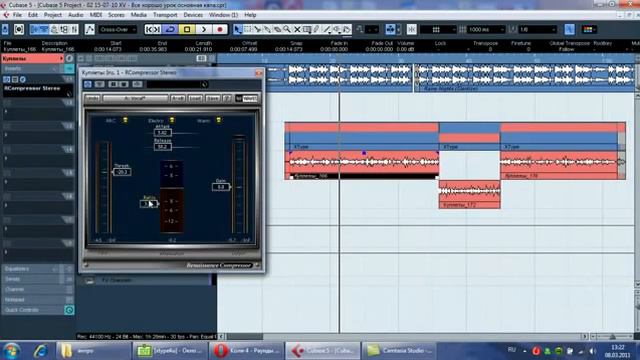Click the help ? button in RCompressor
This screenshot has height=360, width=640.
[227, 98]
